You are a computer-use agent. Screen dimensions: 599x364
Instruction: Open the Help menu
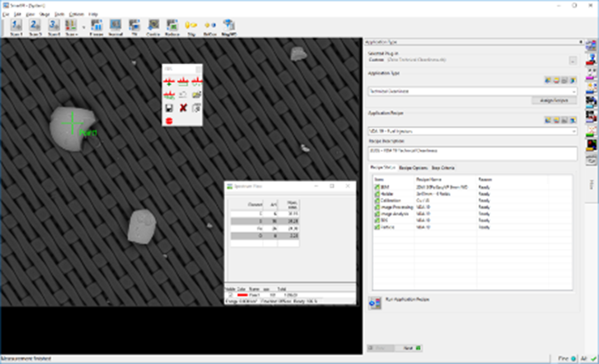pyautogui.click(x=93, y=14)
